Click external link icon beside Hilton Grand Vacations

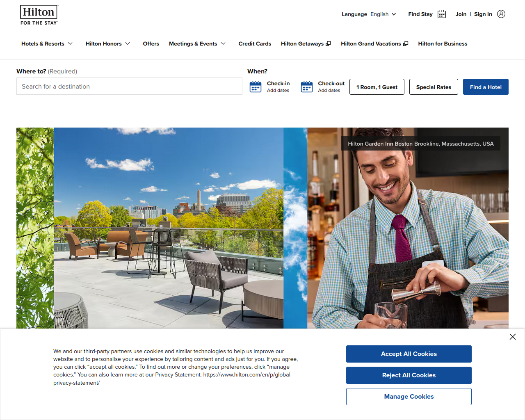pos(406,43)
